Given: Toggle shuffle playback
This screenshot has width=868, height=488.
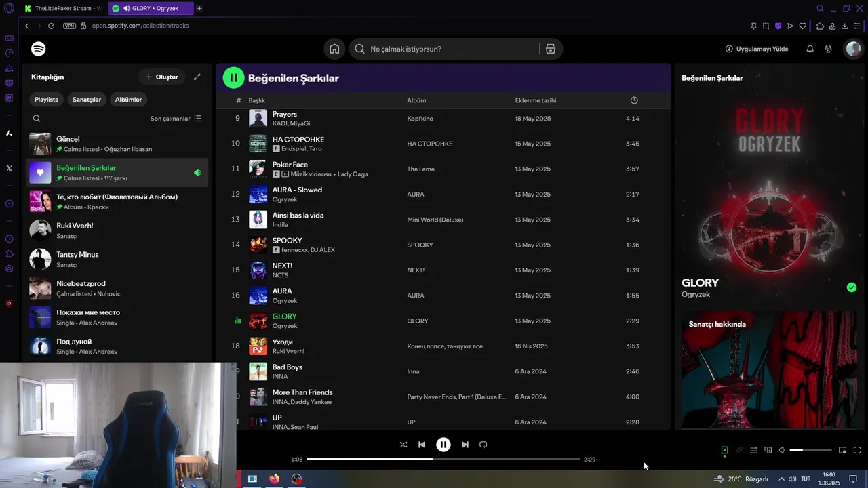Looking at the screenshot, I should point(403,445).
